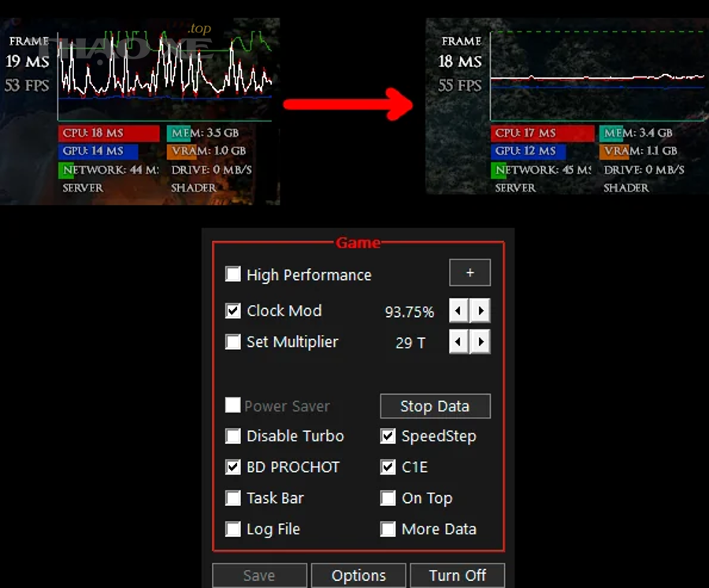Enable the Task Bar checkbox
Screen dimensions: 709x588
233,498
